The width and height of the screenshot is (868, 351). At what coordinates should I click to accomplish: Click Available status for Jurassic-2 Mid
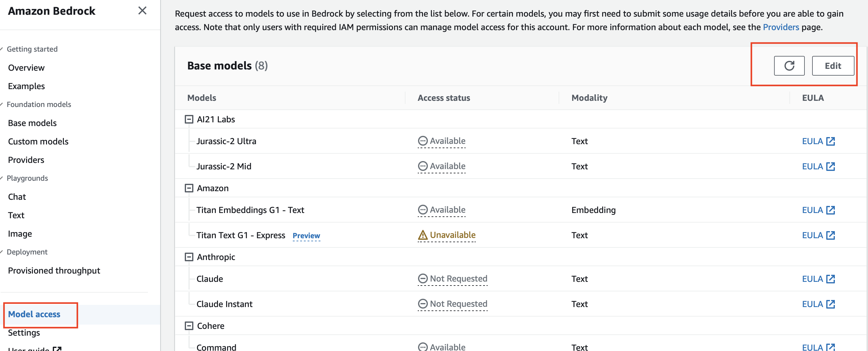point(441,166)
